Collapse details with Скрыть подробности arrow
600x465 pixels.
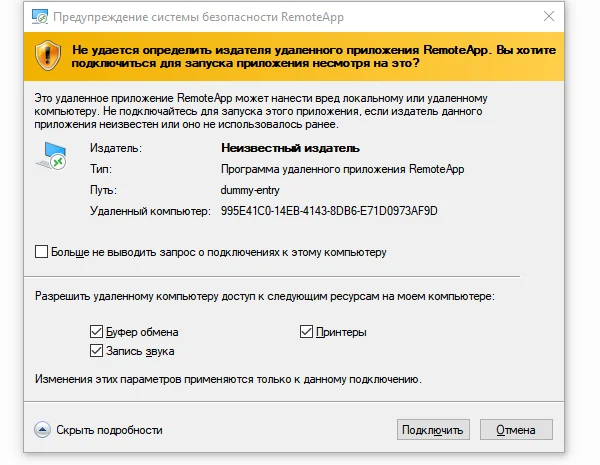point(42,430)
